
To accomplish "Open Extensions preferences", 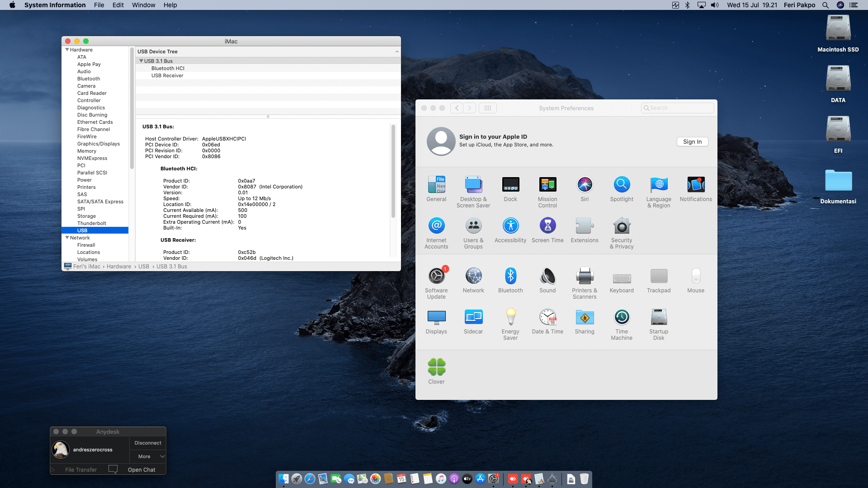I will 585,230.
